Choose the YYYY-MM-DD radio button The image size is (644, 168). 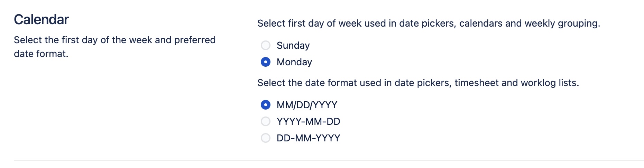coord(266,121)
